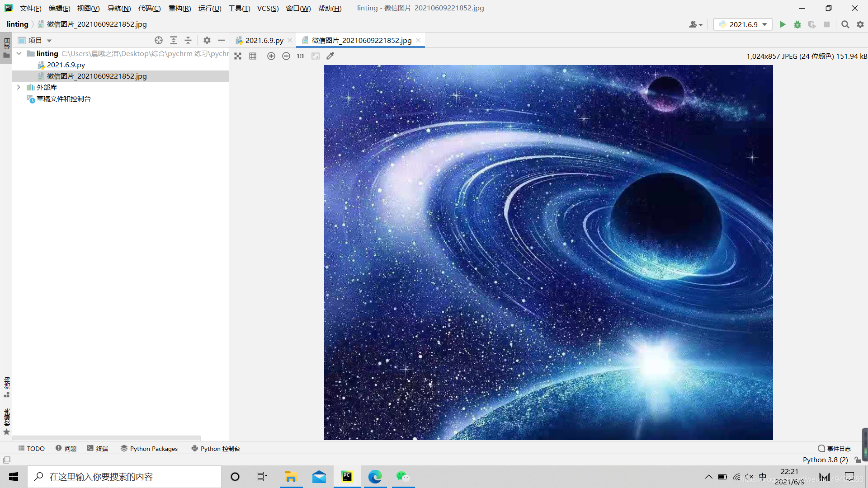
Task: Click the Debug bug icon
Action: click(797, 24)
